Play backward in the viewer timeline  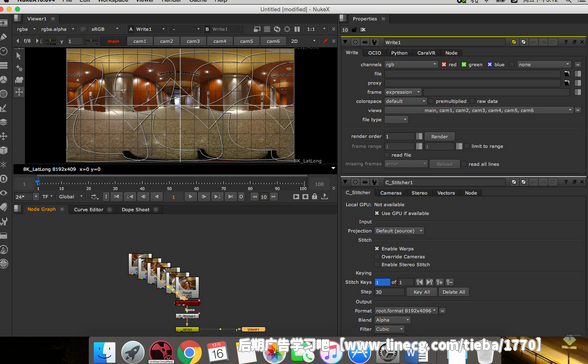pyautogui.click(x=157, y=196)
